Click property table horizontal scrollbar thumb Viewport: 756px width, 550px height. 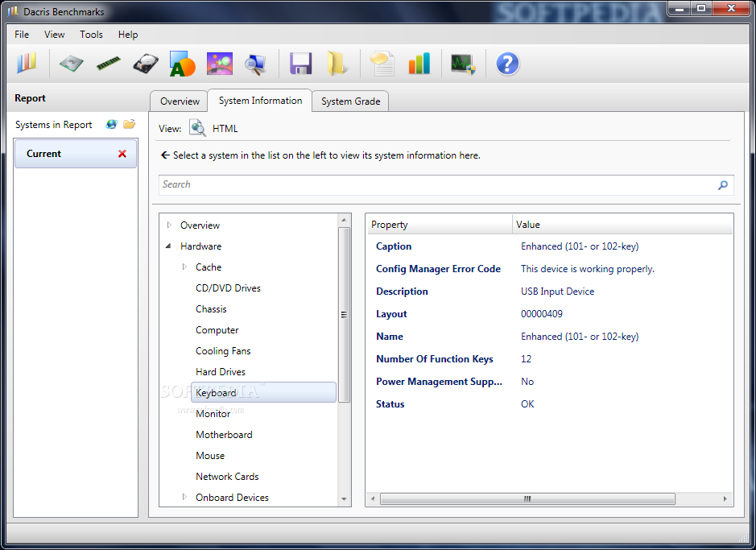click(x=527, y=498)
